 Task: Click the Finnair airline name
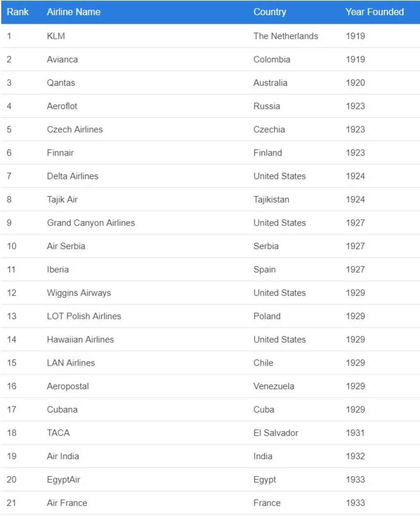pos(60,153)
